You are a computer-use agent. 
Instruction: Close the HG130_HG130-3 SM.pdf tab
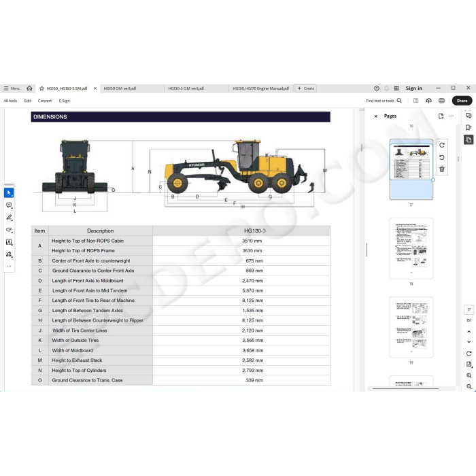pos(95,88)
